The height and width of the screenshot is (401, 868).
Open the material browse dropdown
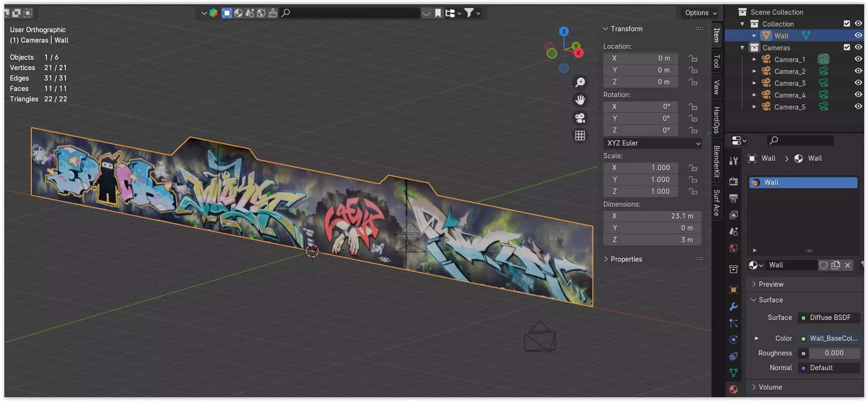click(x=756, y=265)
